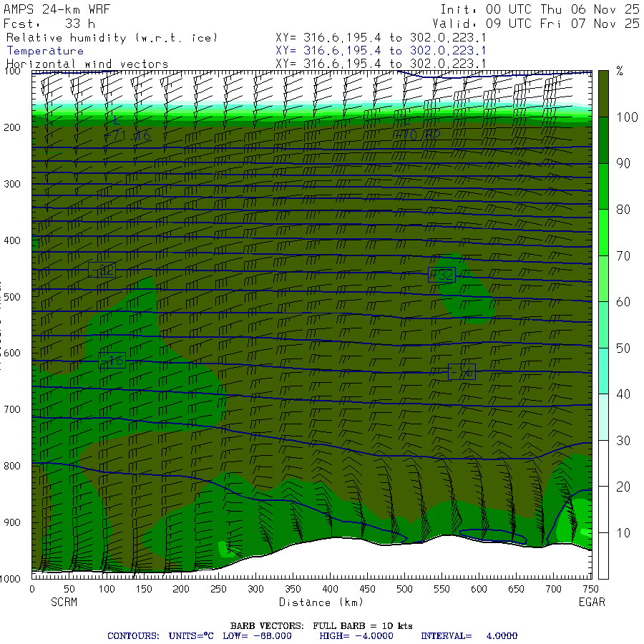Click the "Horizontal wind vectors" label
This screenshot has height=644, width=644.
pos(87,64)
